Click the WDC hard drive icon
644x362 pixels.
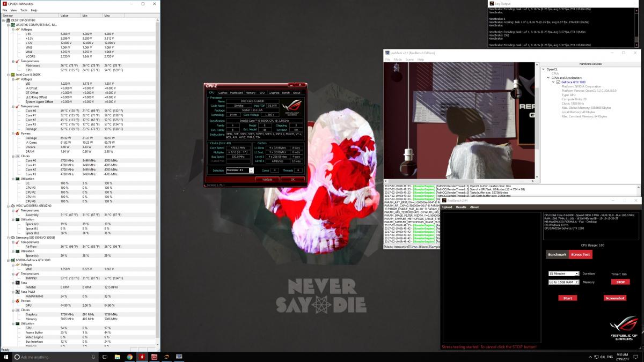tap(13, 206)
